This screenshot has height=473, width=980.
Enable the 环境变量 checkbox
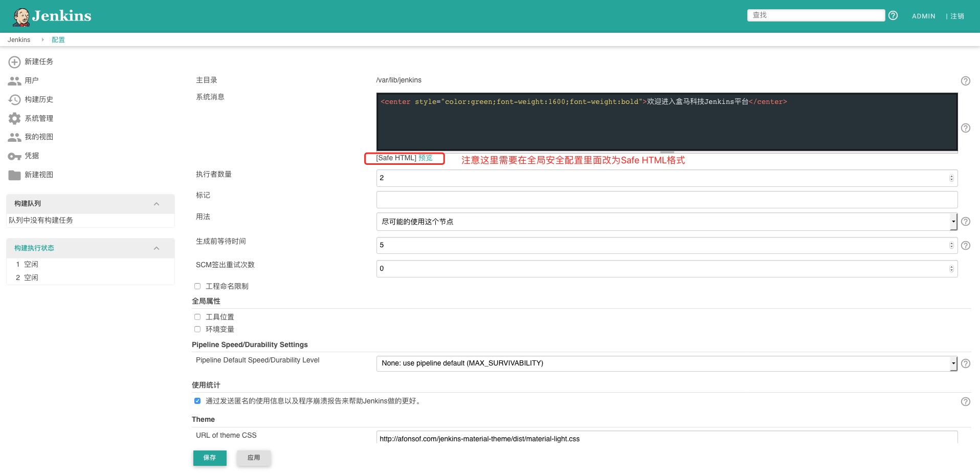[x=197, y=329]
